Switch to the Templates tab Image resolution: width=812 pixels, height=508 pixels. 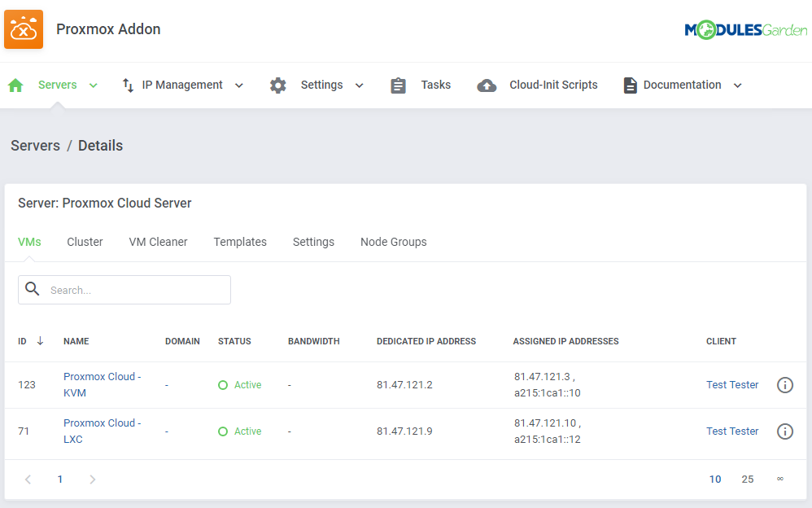[x=240, y=242]
